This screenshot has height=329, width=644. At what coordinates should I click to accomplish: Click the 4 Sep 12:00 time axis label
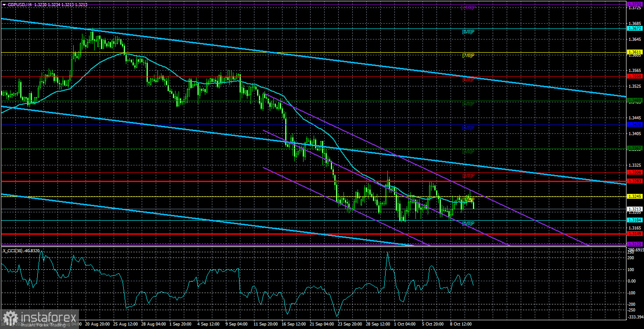(208, 324)
